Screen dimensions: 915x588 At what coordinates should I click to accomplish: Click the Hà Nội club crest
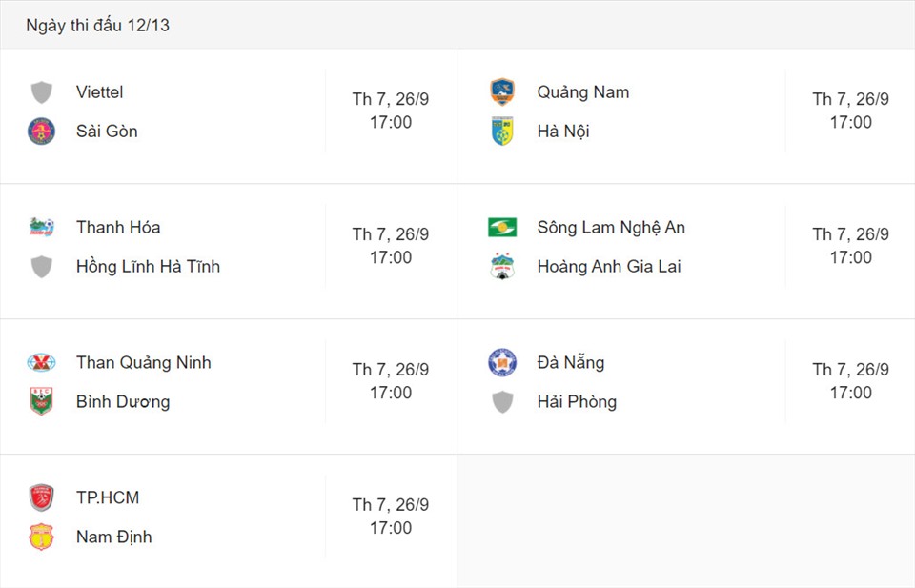point(502,132)
